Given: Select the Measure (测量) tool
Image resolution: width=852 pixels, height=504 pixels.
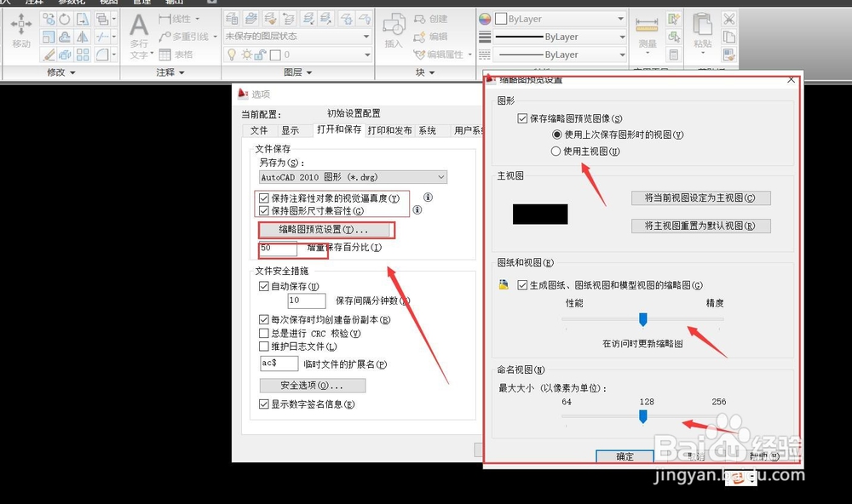Looking at the screenshot, I should click(x=647, y=34).
